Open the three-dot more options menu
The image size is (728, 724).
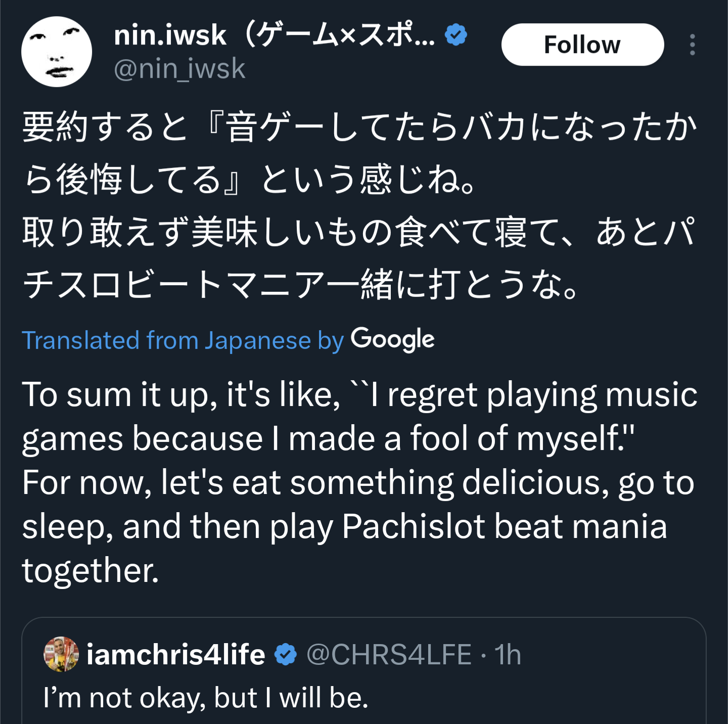pos(692,44)
